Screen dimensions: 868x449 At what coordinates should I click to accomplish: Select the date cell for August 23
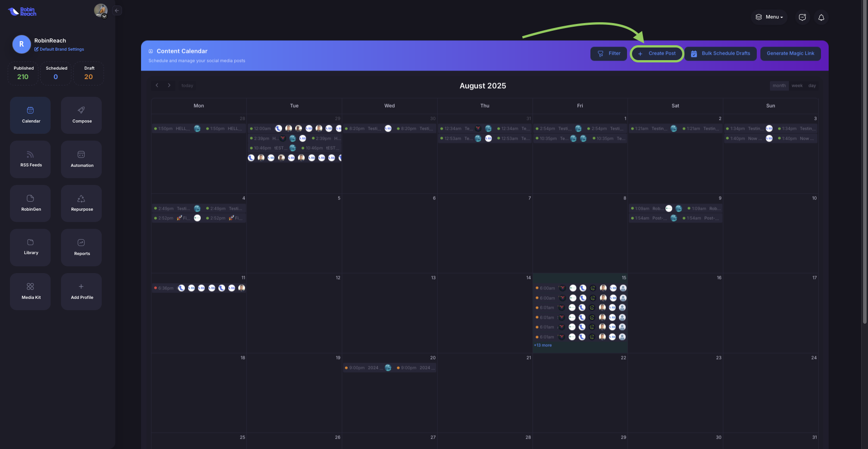point(675,393)
